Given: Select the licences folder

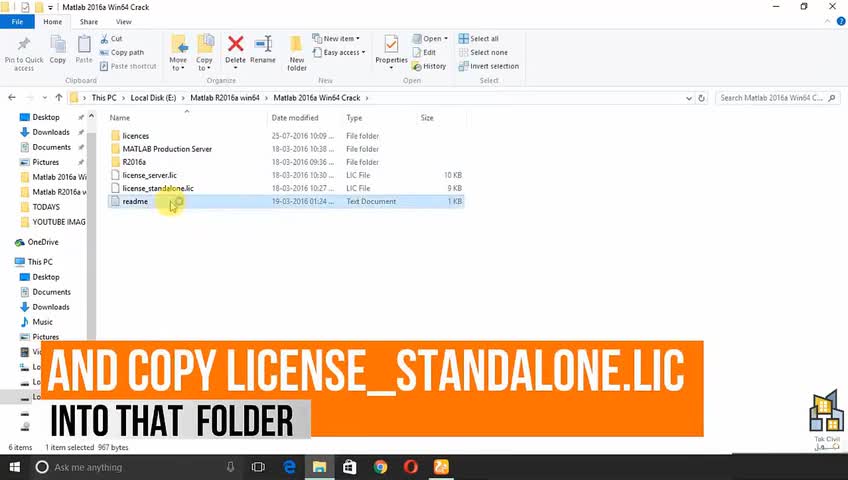Looking at the screenshot, I should click(x=286, y=136).
